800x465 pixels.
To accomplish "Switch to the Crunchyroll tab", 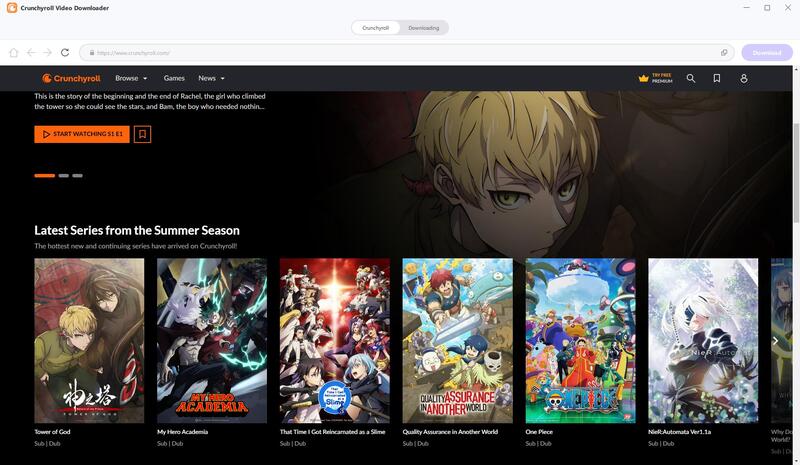I will tap(376, 28).
